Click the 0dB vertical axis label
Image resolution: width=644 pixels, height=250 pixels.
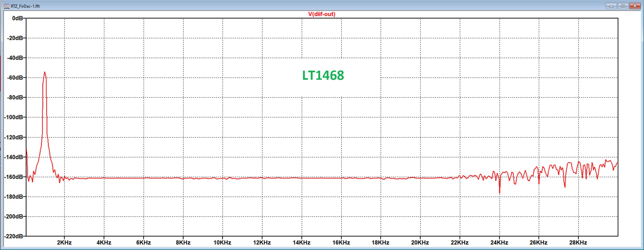[18, 19]
